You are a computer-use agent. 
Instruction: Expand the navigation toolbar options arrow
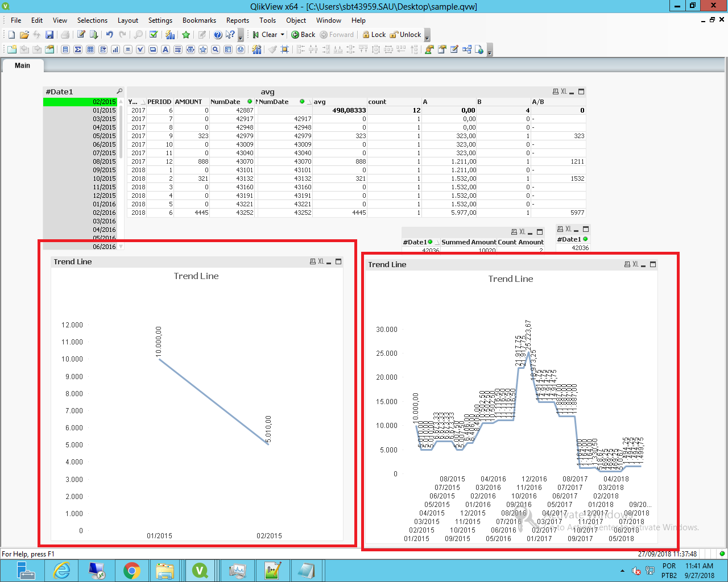click(x=427, y=36)
